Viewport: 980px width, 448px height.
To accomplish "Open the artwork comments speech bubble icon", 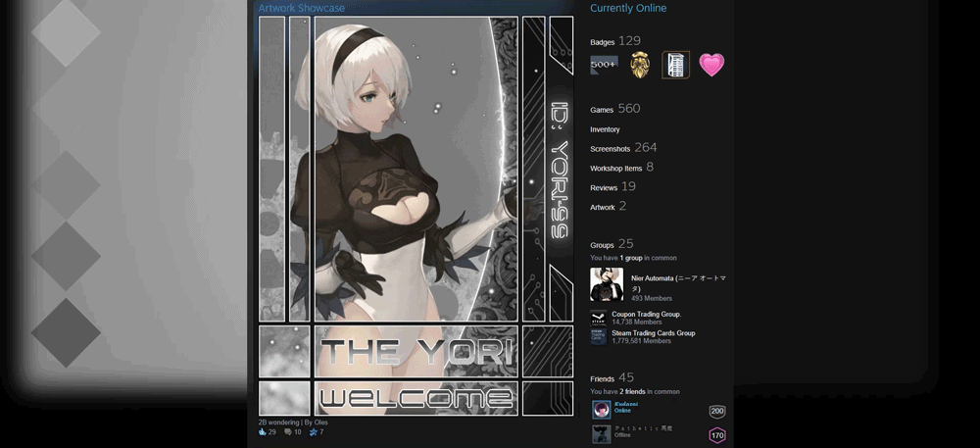I will pos(288,431).
